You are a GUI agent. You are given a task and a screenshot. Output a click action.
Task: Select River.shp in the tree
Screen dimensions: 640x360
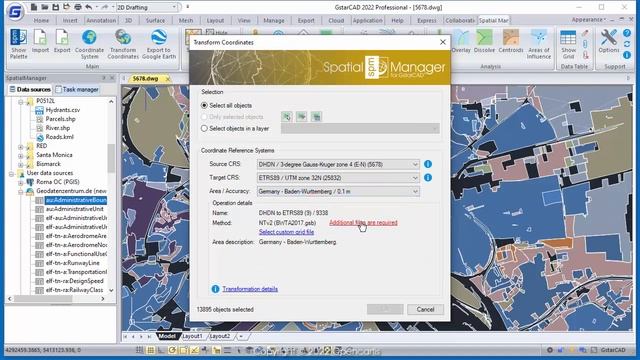click(58, 128)
